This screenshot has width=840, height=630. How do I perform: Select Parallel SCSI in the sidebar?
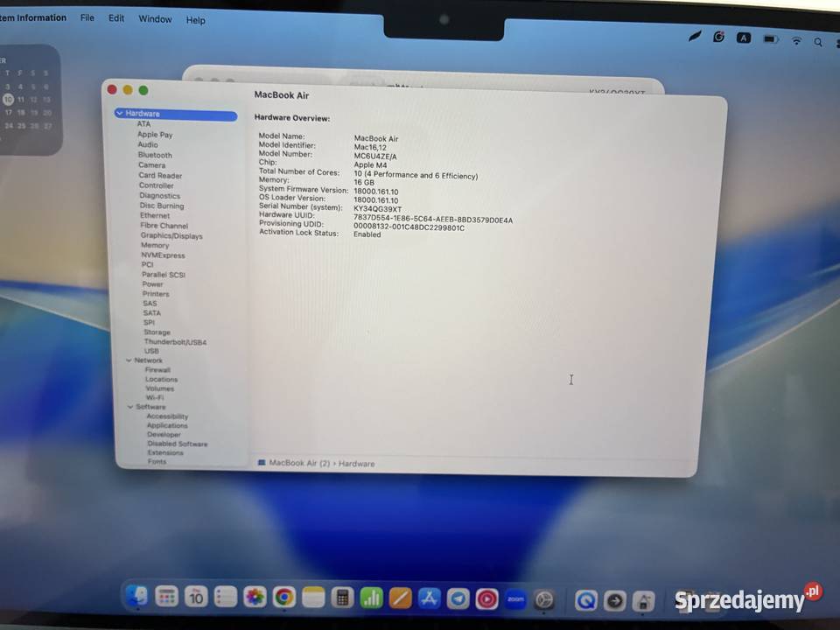pos(164,275)
